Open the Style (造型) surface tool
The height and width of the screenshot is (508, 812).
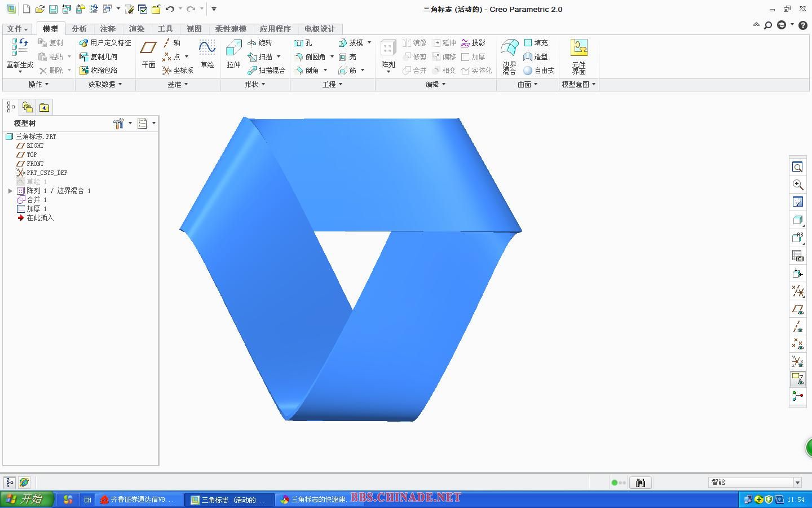point(536,57)
